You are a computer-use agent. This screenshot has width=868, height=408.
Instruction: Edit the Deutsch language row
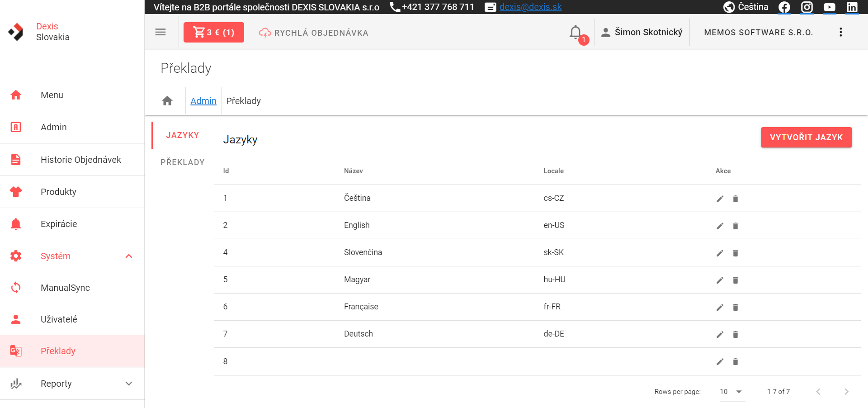pyautogui.click(x=720, y=334)
